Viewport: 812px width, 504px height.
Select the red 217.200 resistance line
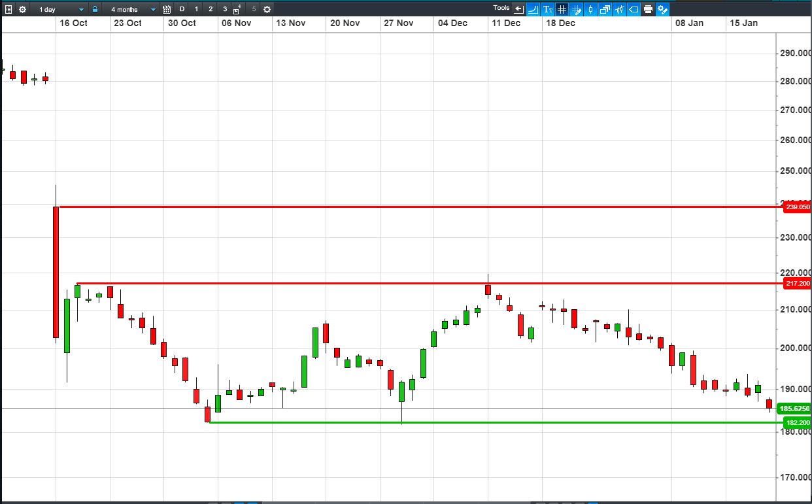pyautogui.click(x=430, y=283)
